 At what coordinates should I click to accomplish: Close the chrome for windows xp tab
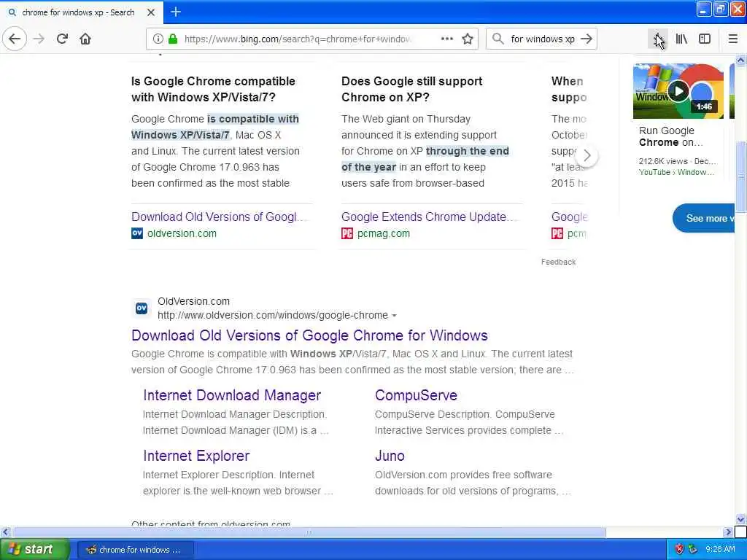(x=150, y=12)
